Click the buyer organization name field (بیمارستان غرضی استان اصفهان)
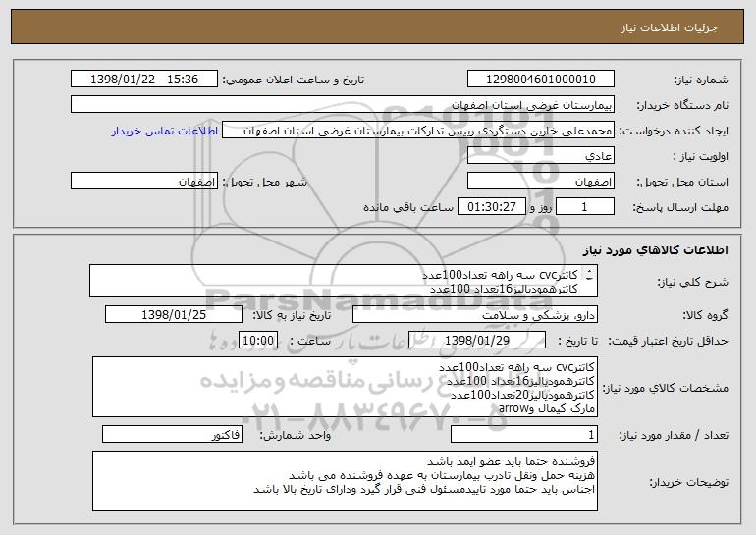This screenshot has height=535, width=756. 343,105
